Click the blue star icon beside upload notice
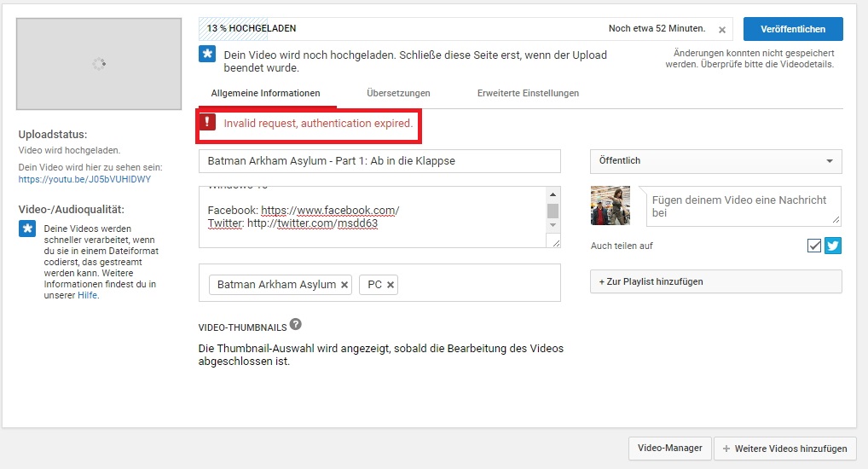The height and width of the screenshot is (469, 868). (x=207, y=55)
